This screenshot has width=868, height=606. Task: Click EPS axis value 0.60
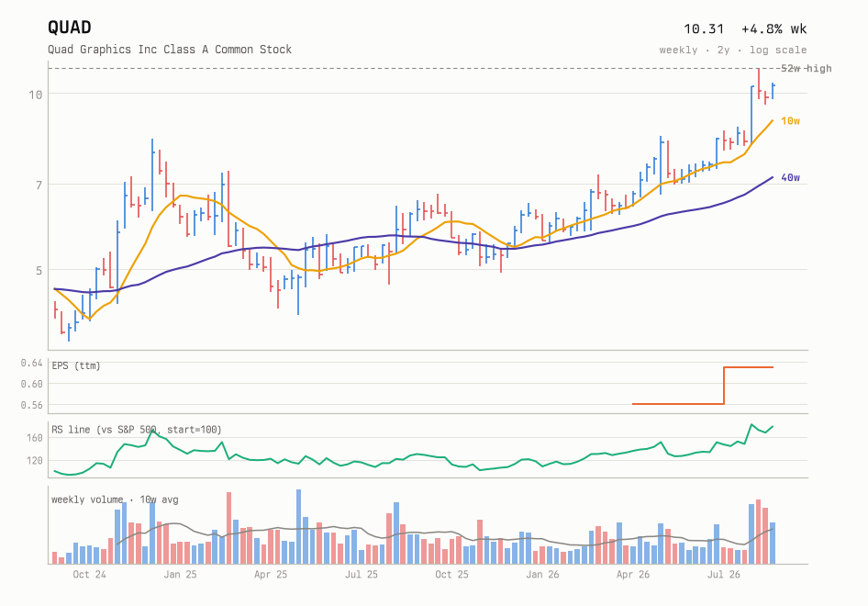click(31, 384)
